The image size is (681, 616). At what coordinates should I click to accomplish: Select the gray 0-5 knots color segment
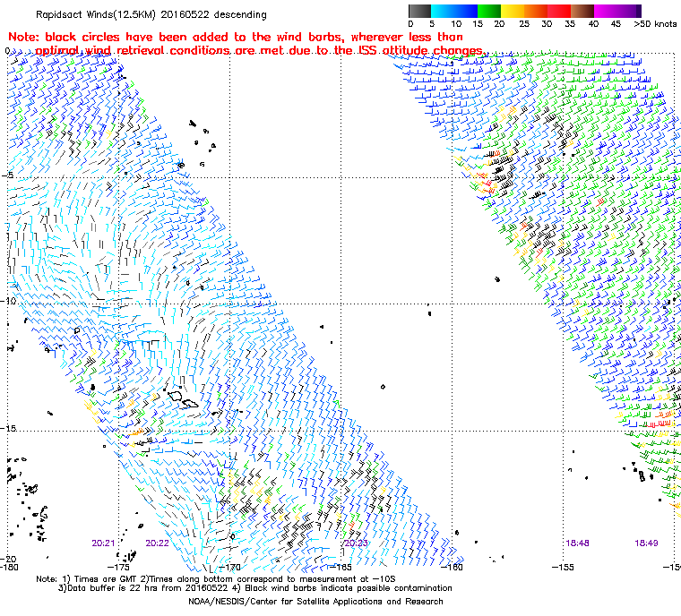(x=419, y=11)
